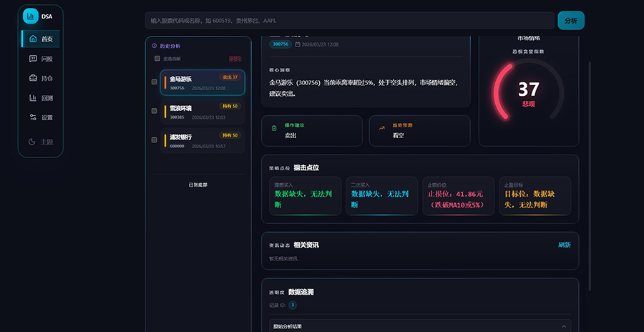
Task: Expand the 原始分析结果 section chevron
Action: [564, 326]
